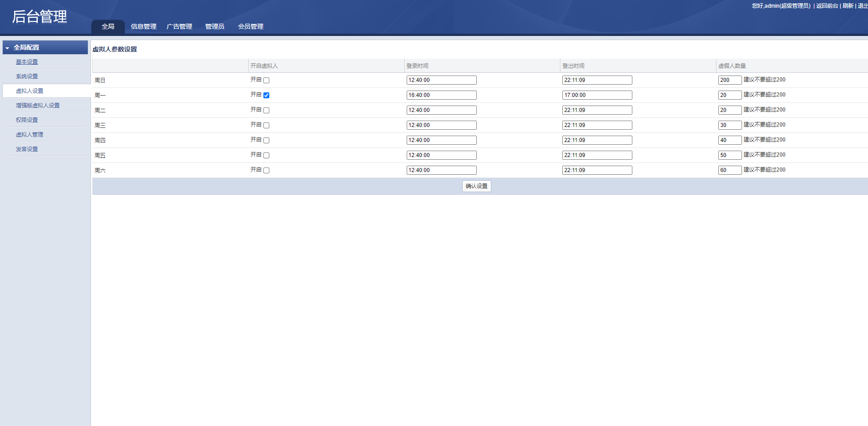Open 基本设置 in sidebar
This screenshot has width=868, height=426.
(27, 62)
